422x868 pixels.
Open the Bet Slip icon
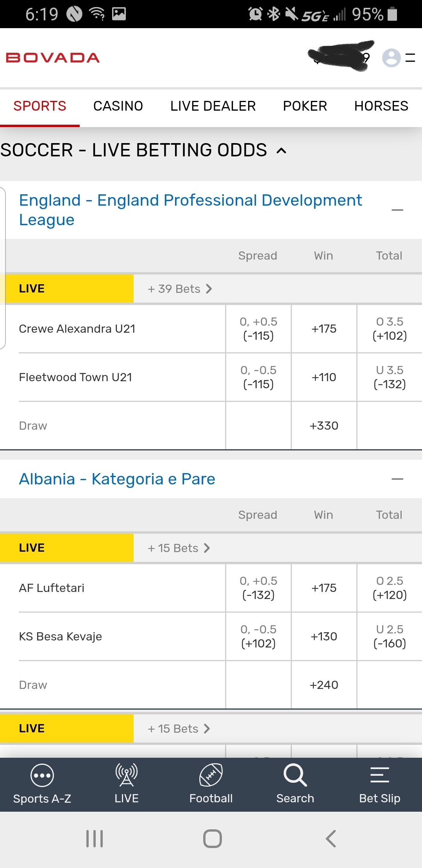[379, 775]
